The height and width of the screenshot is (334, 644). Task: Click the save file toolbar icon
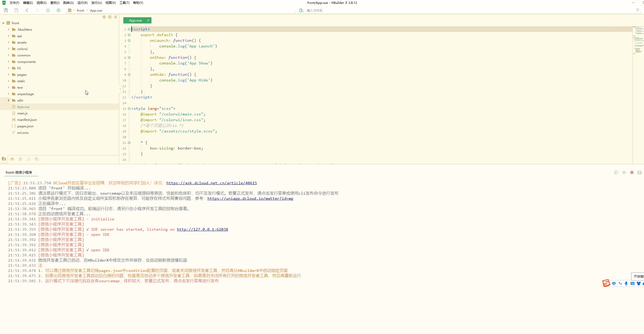(16, 10)
